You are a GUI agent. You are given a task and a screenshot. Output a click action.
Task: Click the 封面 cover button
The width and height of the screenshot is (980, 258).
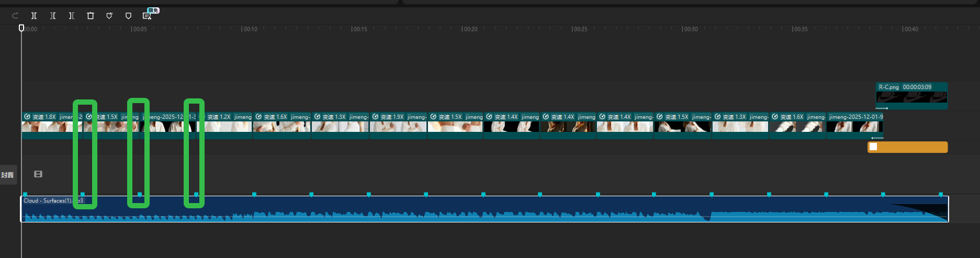coord(8,175)
